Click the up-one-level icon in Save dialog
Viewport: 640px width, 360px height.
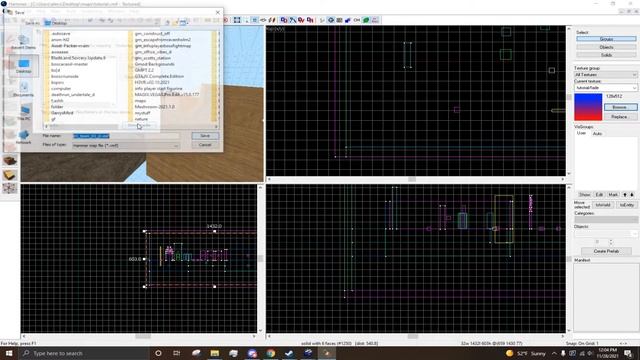[167, 23]
